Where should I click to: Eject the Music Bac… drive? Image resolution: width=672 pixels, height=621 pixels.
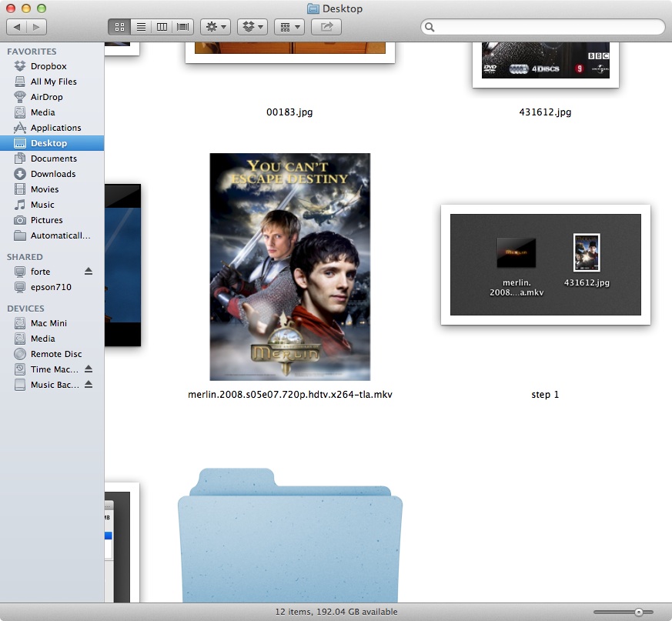pyautogui.click(x=89, y=385)
